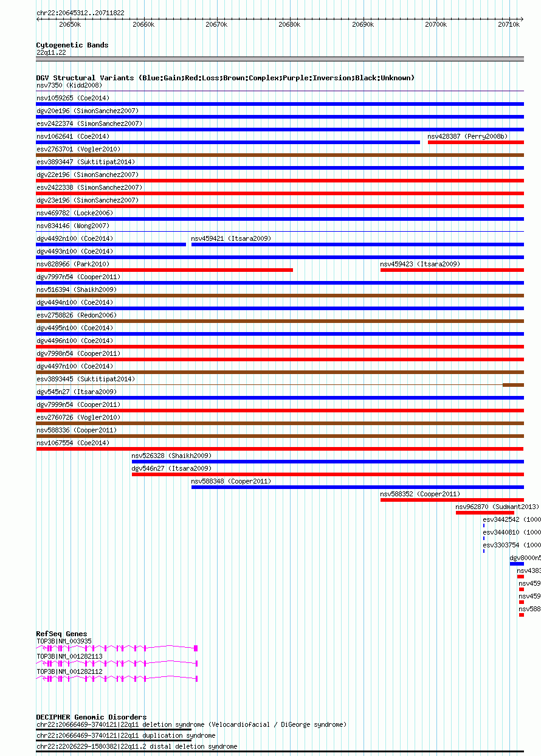541x756 pixels.
Task: Select variant nsv516394 (Shaikh2009)
Action: point(77,290)
